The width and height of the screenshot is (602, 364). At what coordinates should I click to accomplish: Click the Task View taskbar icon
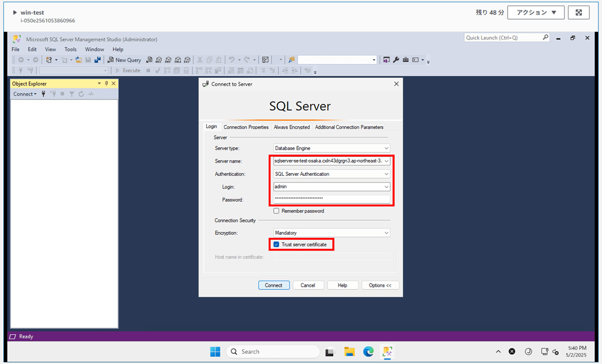(x=330, y=352)
